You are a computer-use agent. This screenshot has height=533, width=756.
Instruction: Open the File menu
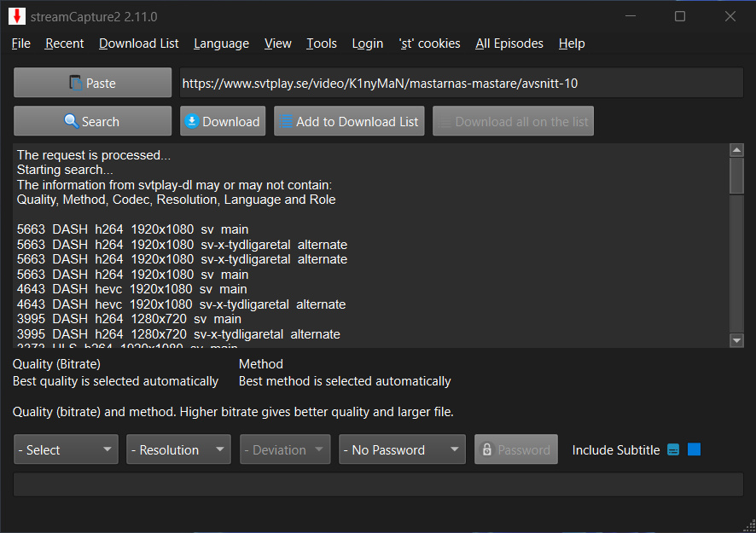(20, 43)
